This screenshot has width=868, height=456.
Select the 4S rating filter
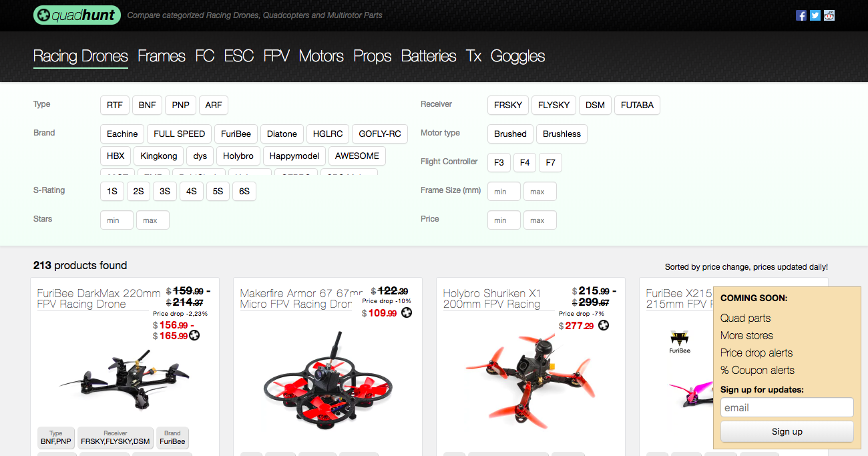(192, 192)
